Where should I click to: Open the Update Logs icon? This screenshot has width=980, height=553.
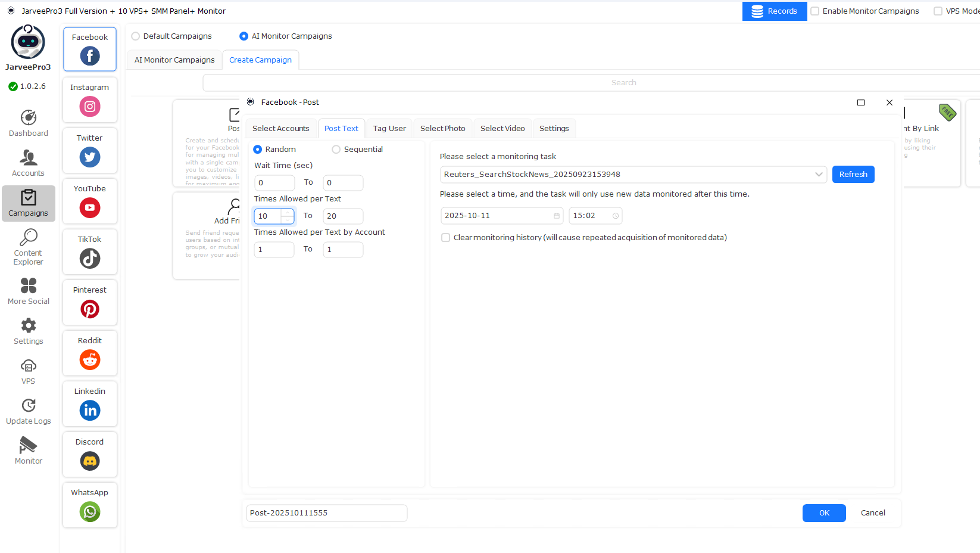point(28,406)
